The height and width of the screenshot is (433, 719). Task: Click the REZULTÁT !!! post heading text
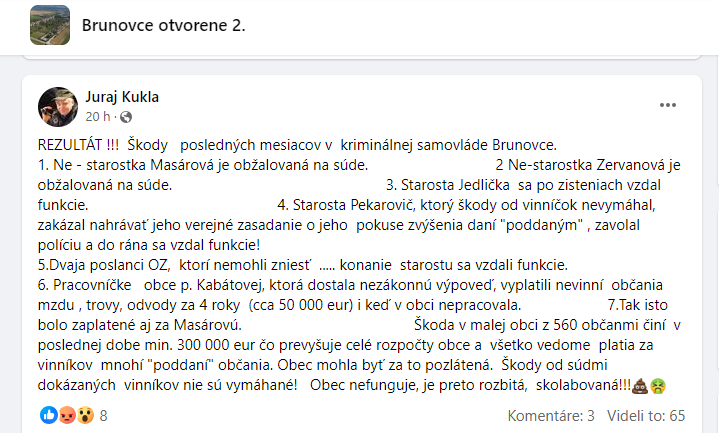[78, 145]
